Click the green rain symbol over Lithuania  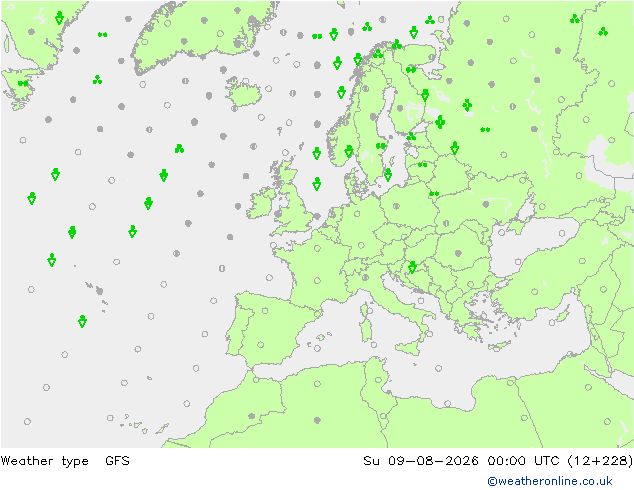423,165
